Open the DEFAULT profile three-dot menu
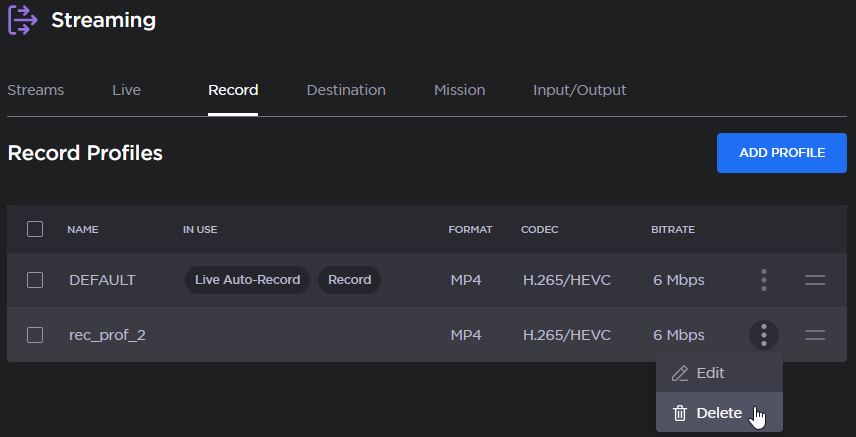 (x=763, y=280)
